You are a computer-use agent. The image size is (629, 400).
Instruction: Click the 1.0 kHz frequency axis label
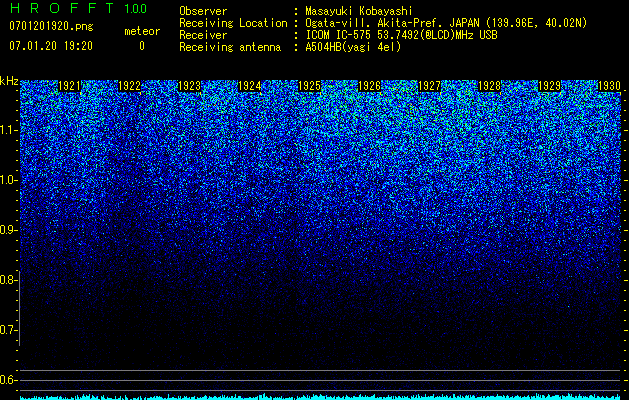(x=8, y=180)
